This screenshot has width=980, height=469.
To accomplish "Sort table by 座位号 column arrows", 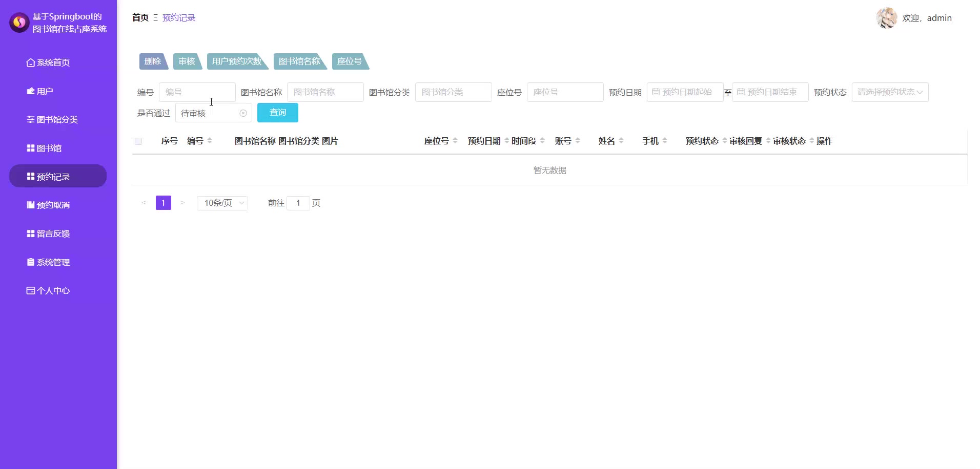I will (x=455, y=141).
